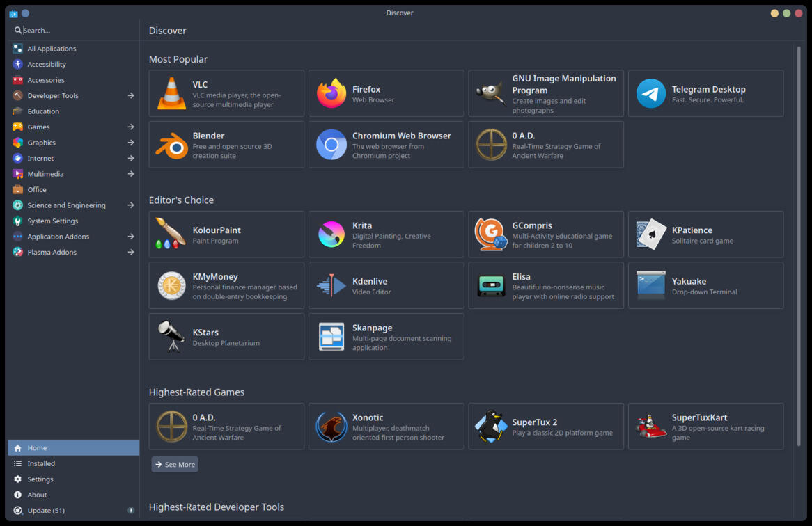
Task: Click the Accessibility sidebar icon
Action: [x=17, y=64]
